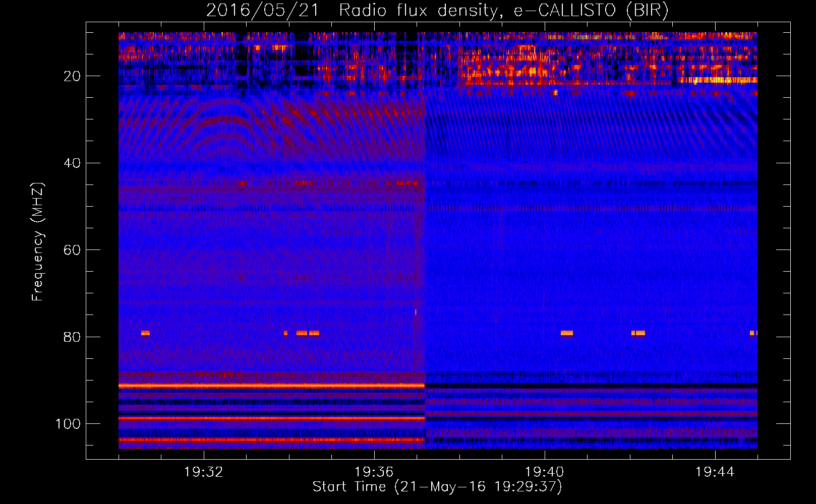Click the '20' frequency tick label
The height and width of the screenshot is (504, 816).
point(72,76)
